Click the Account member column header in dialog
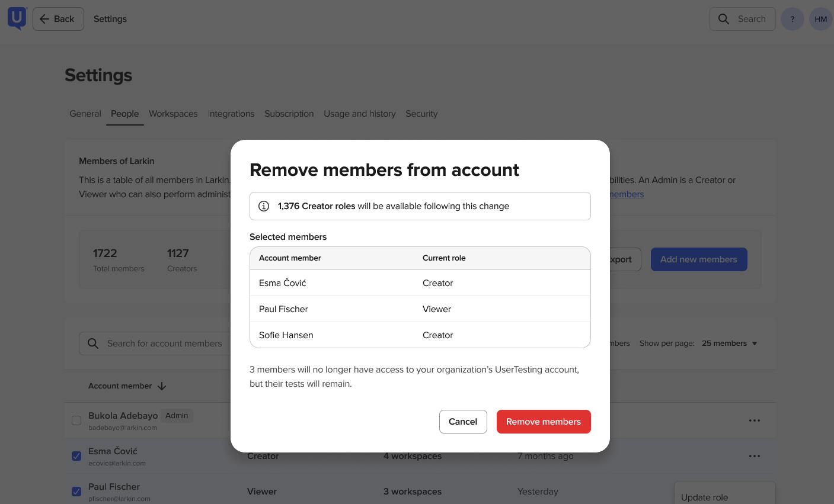The height and width of the screenshot is (504, 834). 290,258
